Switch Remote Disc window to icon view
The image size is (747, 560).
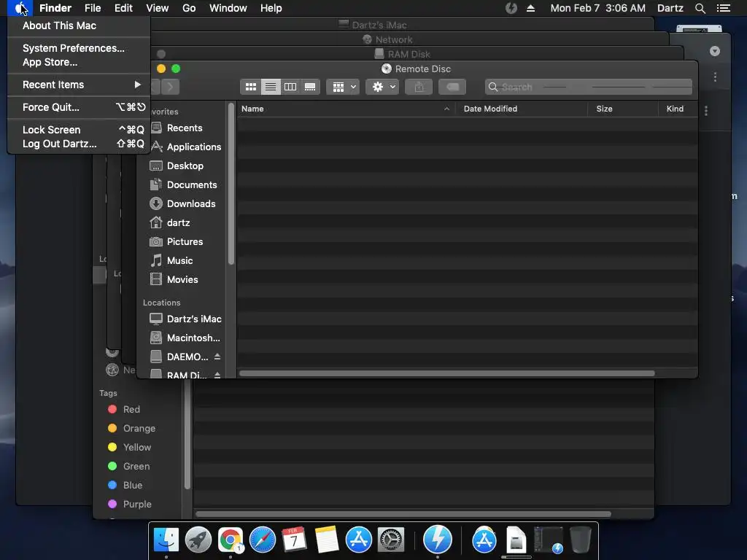point(251,87)
